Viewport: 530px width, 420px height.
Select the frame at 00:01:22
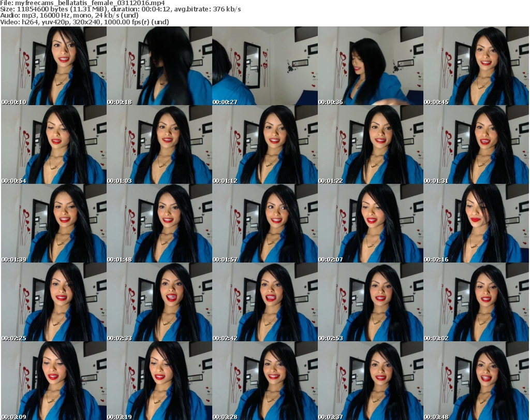[371, 144]
